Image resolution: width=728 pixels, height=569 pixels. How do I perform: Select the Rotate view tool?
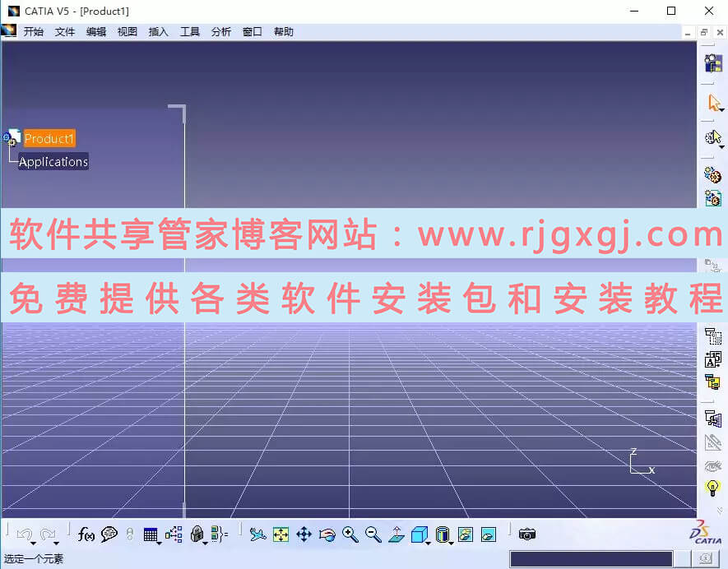(x=327, y=535)
